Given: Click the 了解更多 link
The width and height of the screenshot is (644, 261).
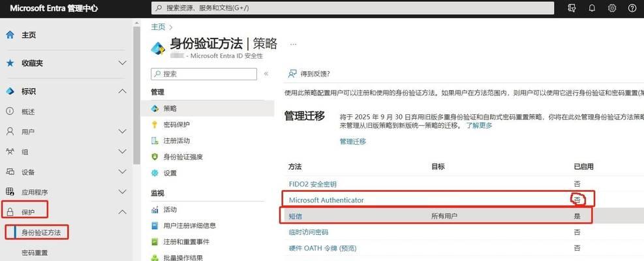Looking at the screenshot, I should coord(479,125).
